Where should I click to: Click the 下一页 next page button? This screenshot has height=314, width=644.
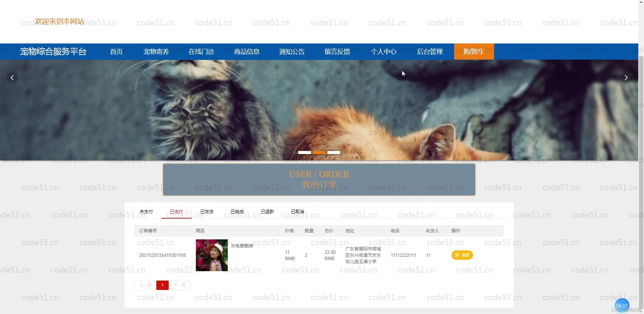(x=179, y=285)
